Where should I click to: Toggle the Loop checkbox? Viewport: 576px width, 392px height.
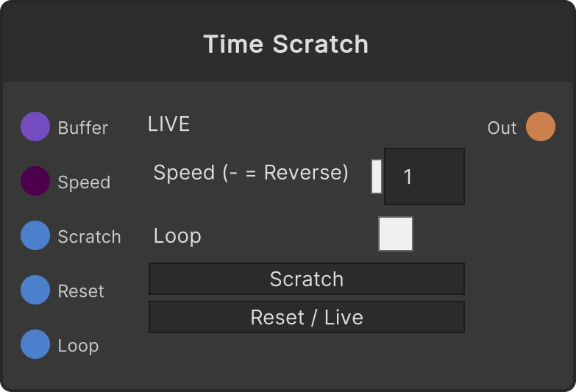tap(396, 234)
